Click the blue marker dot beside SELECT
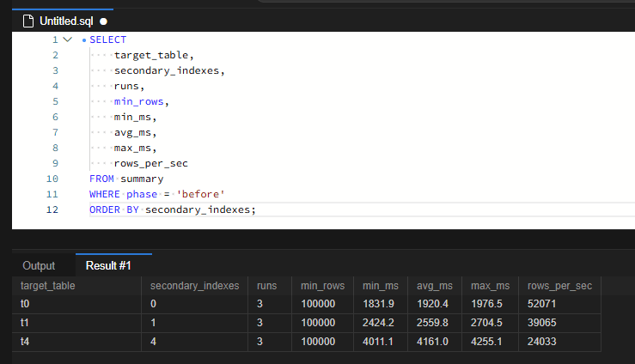635x364 pixels. pyautogui.click(x=84, y=40)
